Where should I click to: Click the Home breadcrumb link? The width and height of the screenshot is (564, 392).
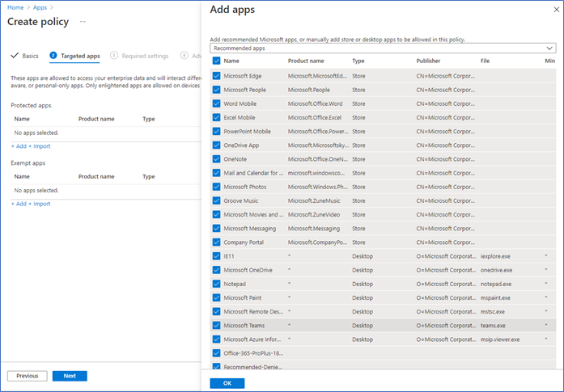[15, 7]
